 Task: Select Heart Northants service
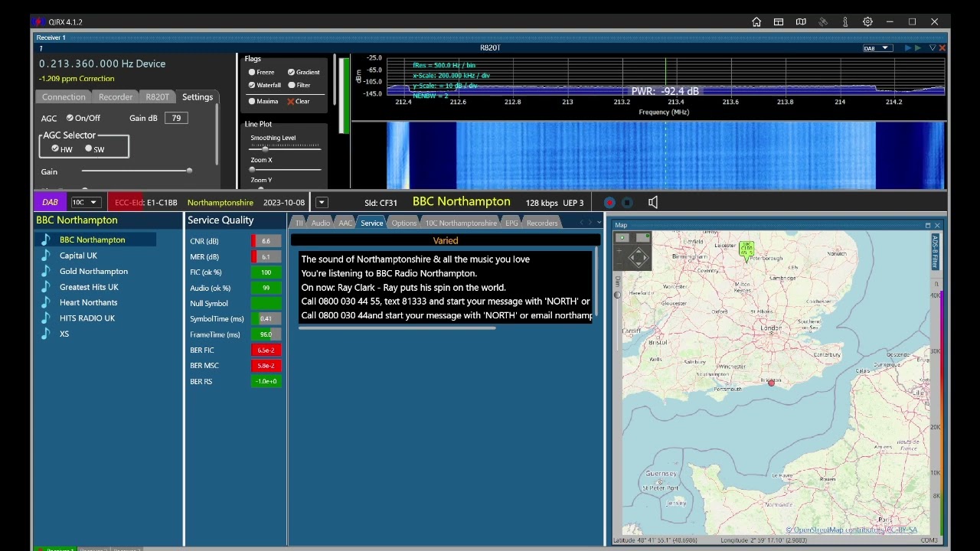(x=88, y=302)
